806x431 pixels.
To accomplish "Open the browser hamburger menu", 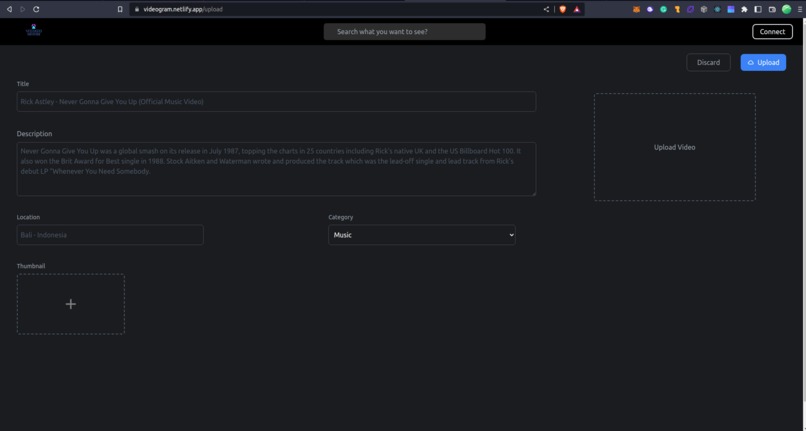I will click(799, 9).
